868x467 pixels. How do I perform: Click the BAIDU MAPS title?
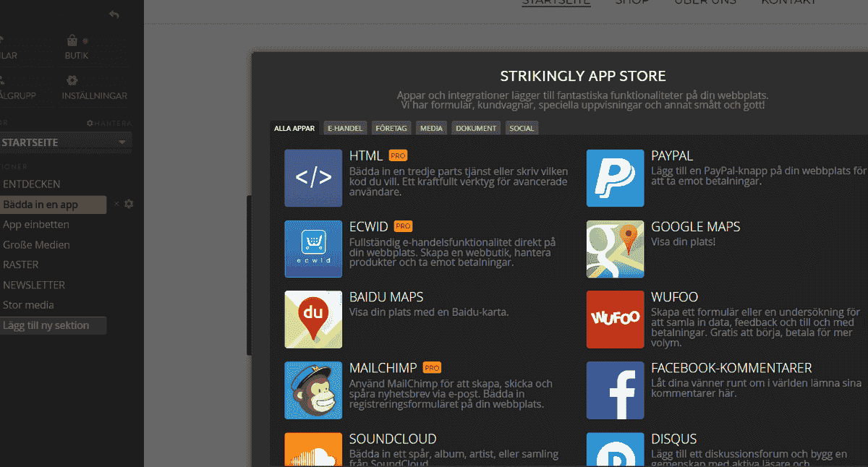[386, 297]
